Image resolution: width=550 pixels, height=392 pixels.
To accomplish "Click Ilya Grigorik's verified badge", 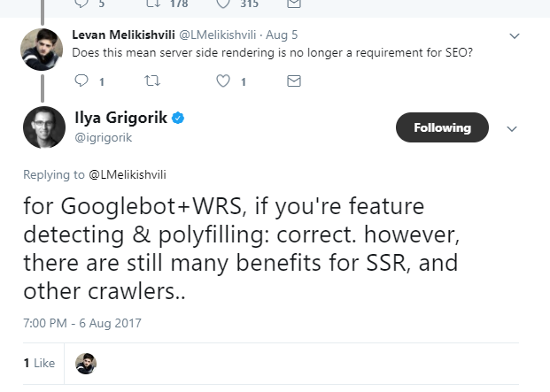I will (178, 119).
